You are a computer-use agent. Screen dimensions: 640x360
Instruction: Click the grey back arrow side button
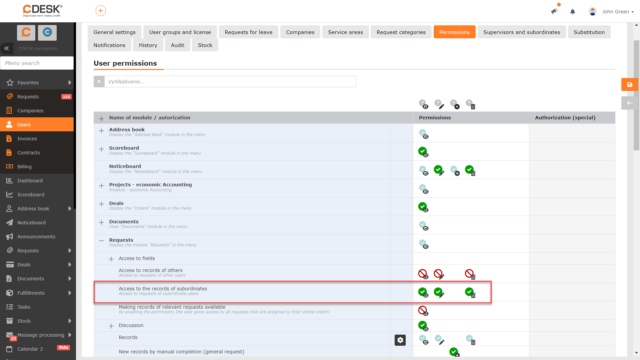click(x=629, y=103)
